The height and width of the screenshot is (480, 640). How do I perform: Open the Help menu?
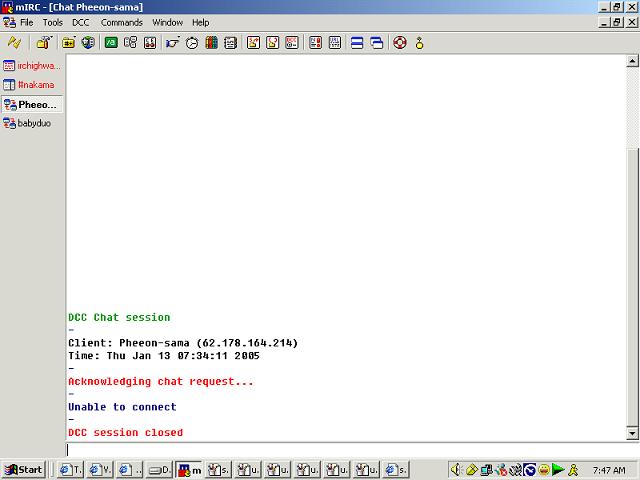coord(200,22)
